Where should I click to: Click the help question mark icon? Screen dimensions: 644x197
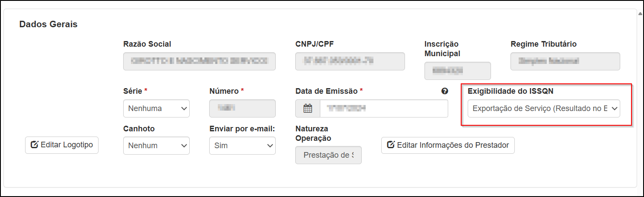[445, 91]
